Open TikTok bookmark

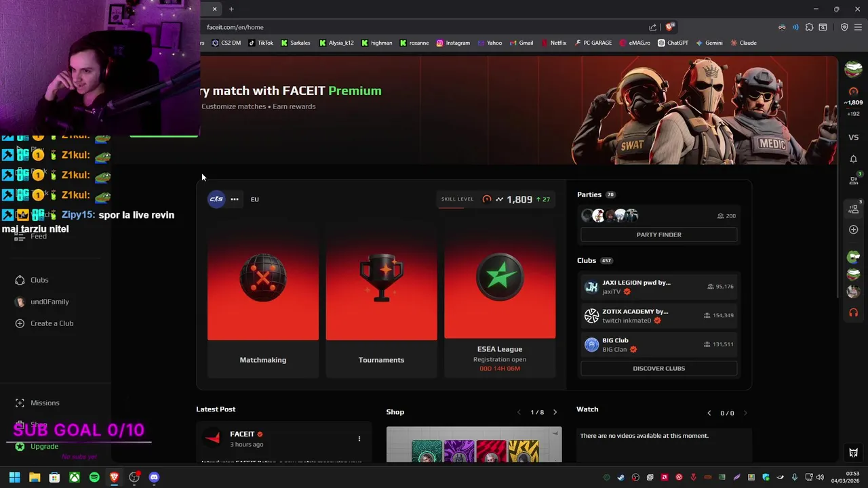pyautogui.click(x=260, y=43)
